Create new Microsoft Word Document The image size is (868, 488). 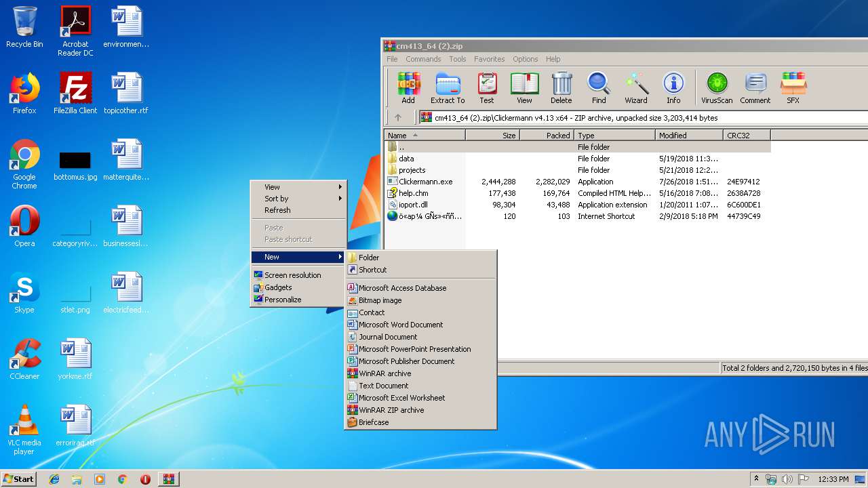[420, 325]
